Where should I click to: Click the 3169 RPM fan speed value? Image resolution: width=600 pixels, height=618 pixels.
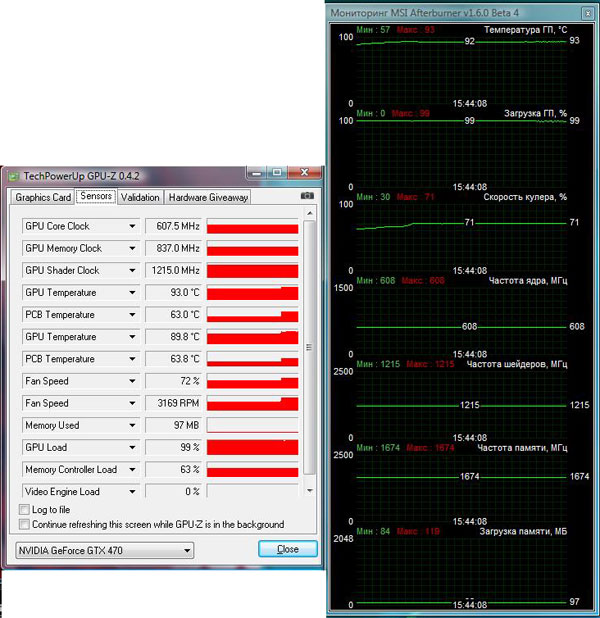[173, 403]
